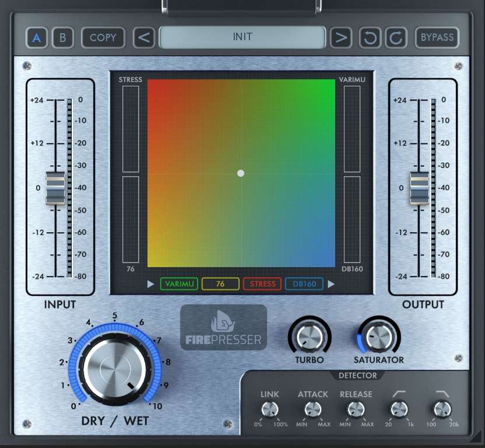
Task: Switch to preset slot A
Action: (x=37, y=38)
